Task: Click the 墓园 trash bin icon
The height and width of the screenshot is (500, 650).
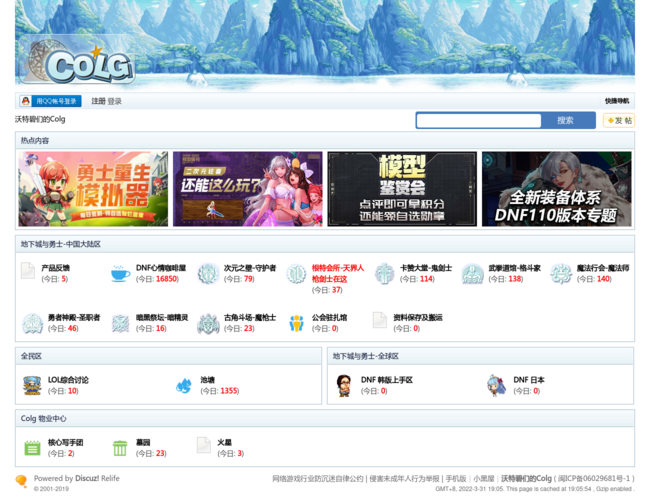Action: click(x=120, y=448)
